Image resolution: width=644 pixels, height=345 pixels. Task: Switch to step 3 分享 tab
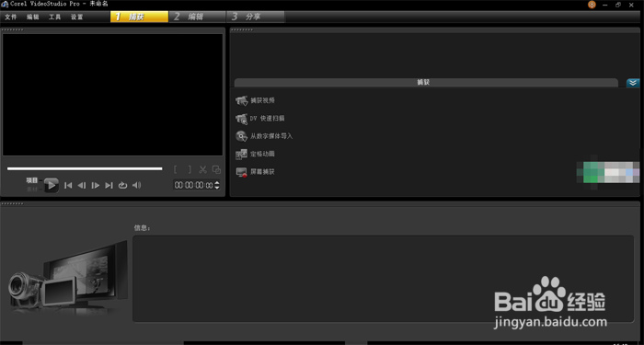point(256,17)
